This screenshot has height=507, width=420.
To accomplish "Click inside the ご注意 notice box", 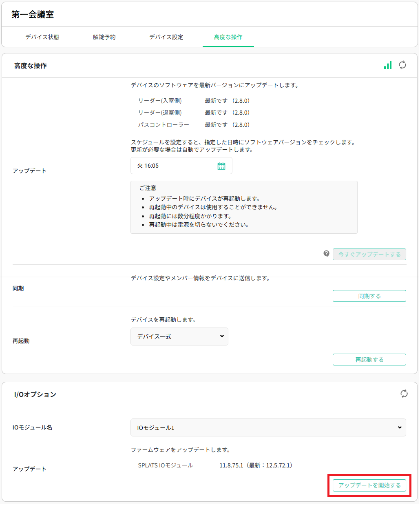I will click(x=244, y=207).
